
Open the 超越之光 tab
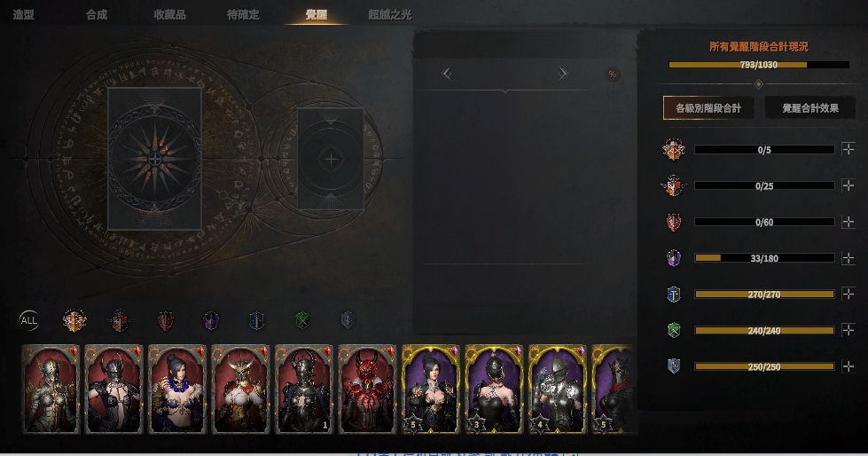pyautogui.click(x=390, y=15)
